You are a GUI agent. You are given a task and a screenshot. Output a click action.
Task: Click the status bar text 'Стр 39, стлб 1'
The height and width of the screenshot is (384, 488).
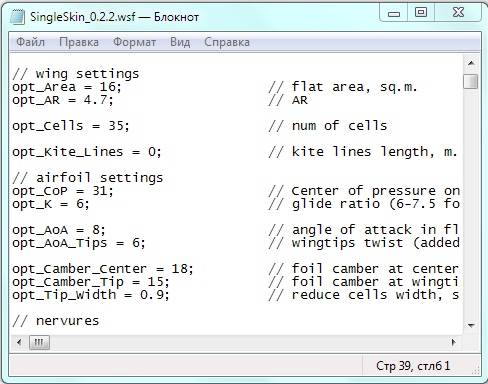(x=413, y=366)
